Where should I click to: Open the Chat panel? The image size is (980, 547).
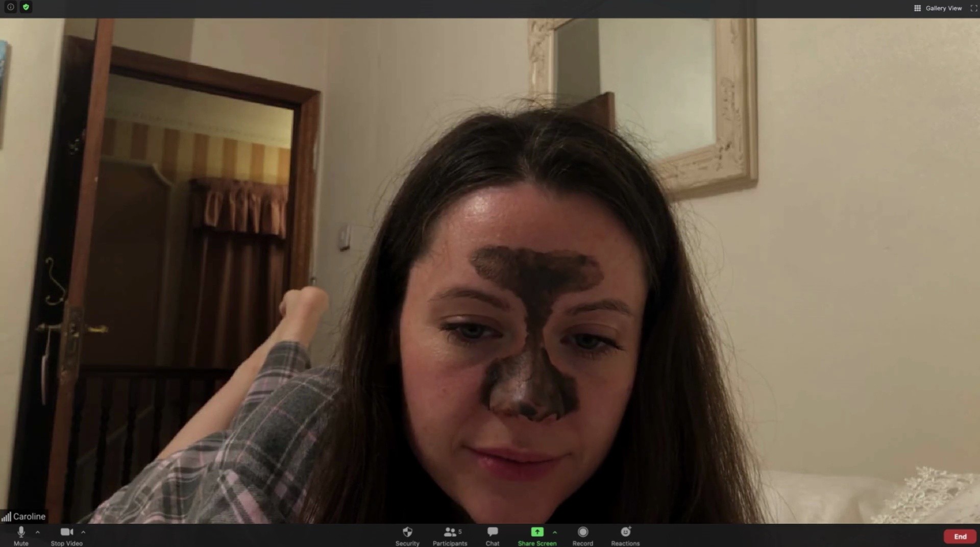click(493, 536)
